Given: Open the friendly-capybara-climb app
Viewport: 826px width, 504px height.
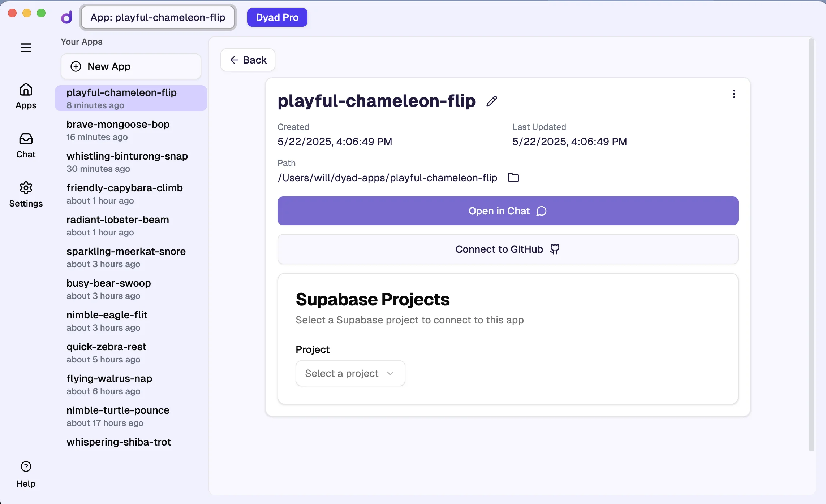Looking at the screenshot, I should pyautogui.click(x=125, y=194).
